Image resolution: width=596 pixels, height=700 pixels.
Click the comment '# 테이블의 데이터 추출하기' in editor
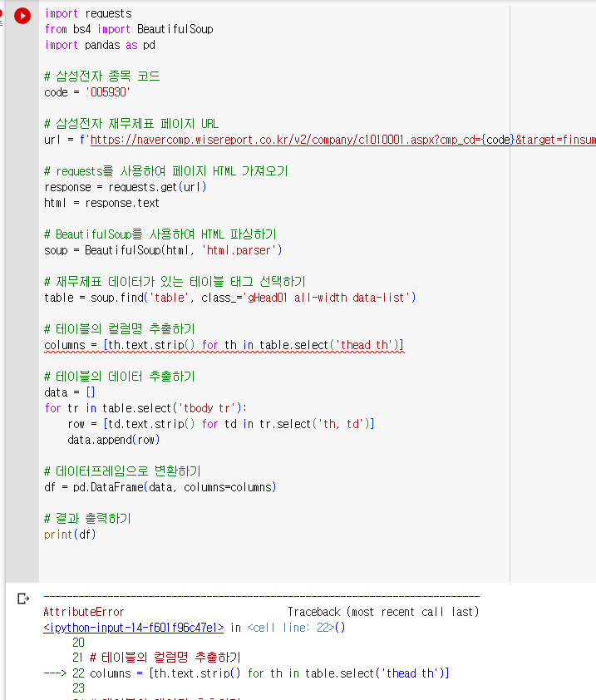[119, 377]
